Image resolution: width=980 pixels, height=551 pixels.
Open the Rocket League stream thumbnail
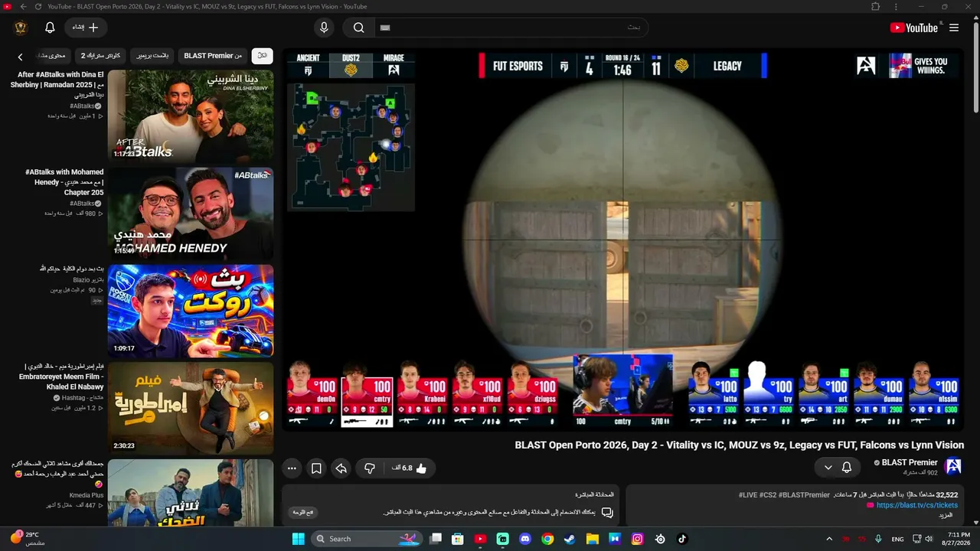click(191, 311)
